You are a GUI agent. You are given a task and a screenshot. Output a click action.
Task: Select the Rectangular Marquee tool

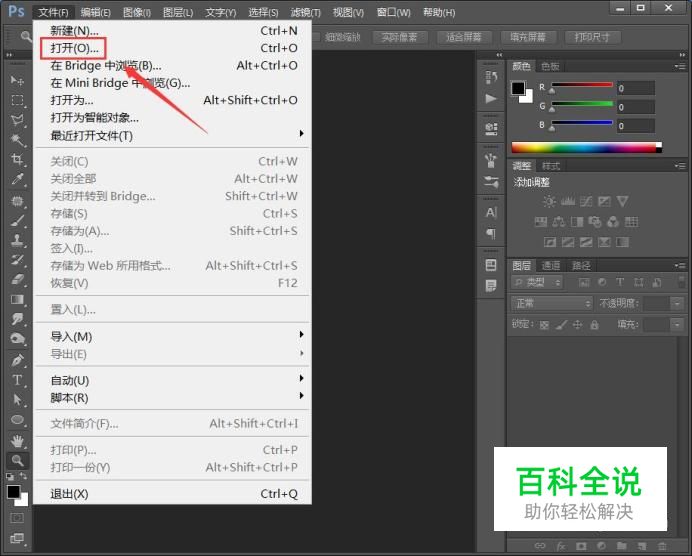[17, 100]
